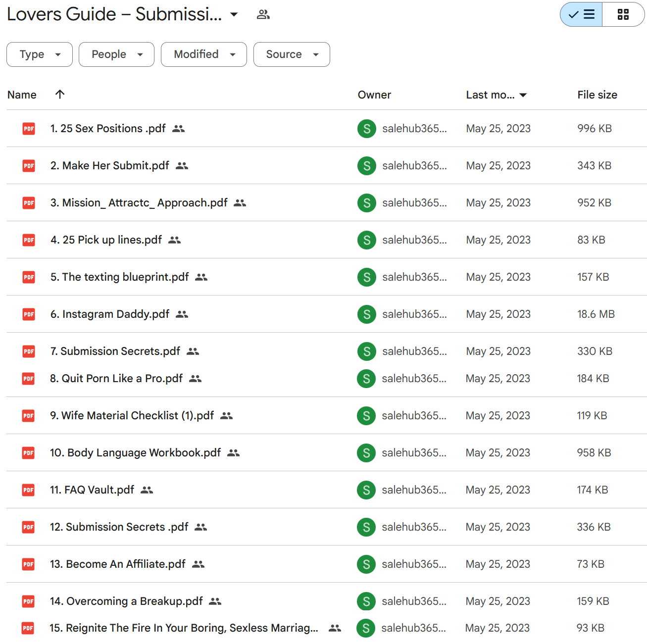Click PDF icon of Make Her Submit
The width and height of the screenshot is (647, 644).
point(29,166)
